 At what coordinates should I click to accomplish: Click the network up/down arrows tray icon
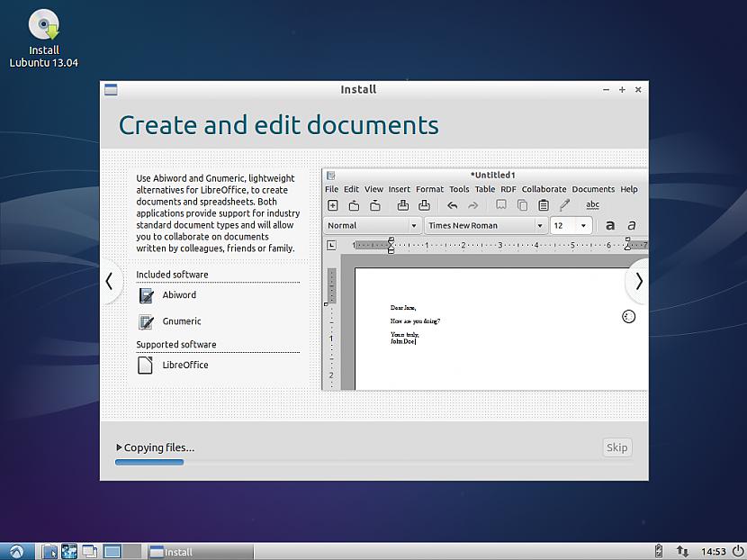click(681, 551)
